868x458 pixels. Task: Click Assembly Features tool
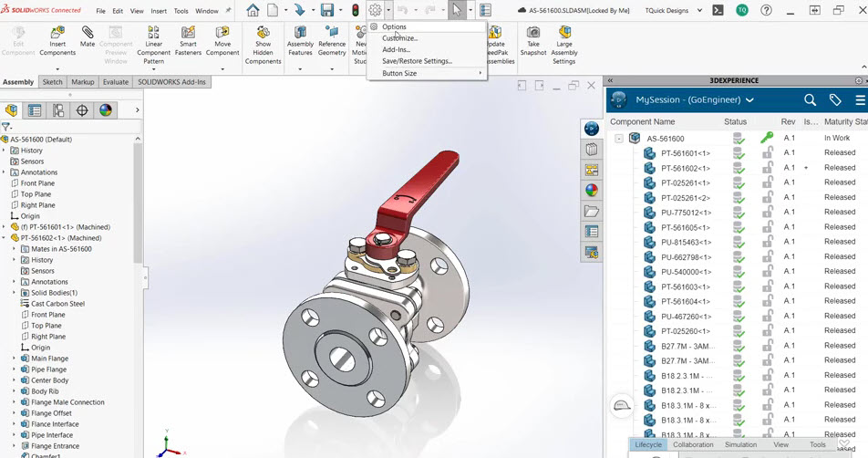(x=300, y=41)
